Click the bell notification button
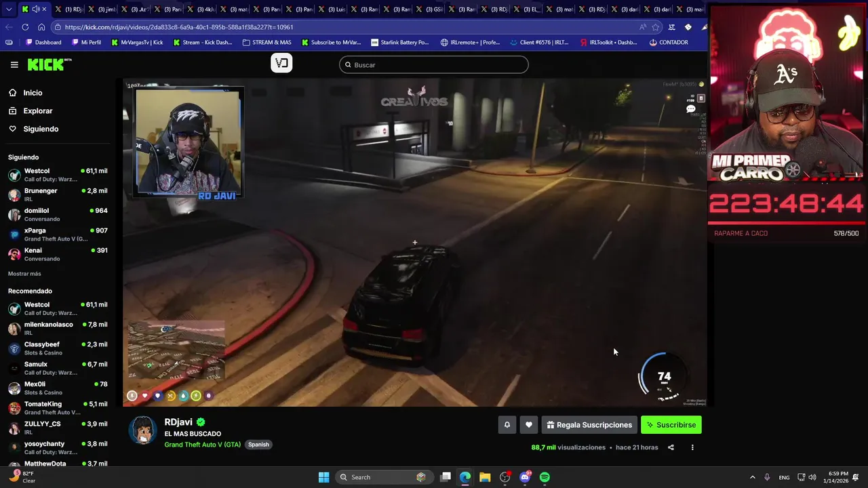868x488 pixels. [x=507, y=425]
